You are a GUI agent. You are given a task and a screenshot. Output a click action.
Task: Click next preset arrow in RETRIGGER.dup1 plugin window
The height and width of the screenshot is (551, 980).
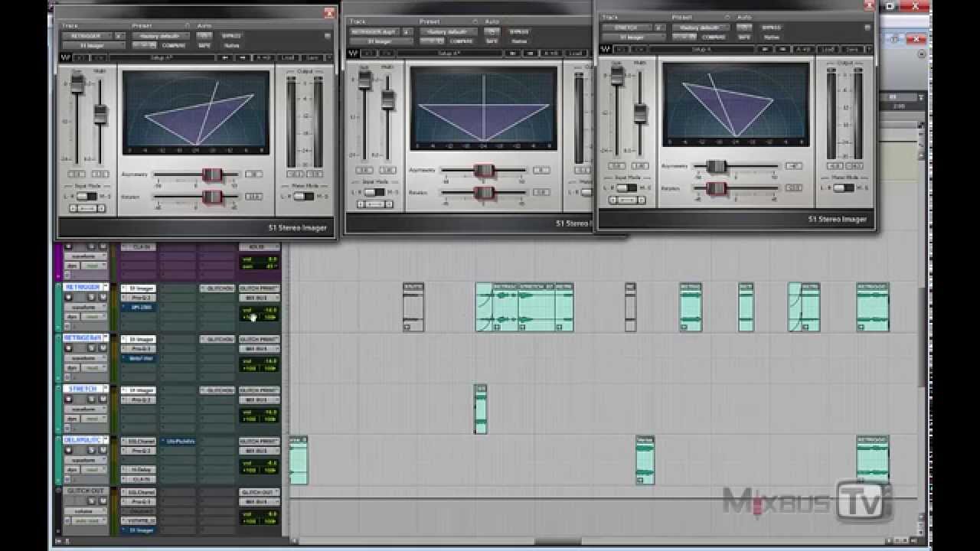(x=530, y=54)
